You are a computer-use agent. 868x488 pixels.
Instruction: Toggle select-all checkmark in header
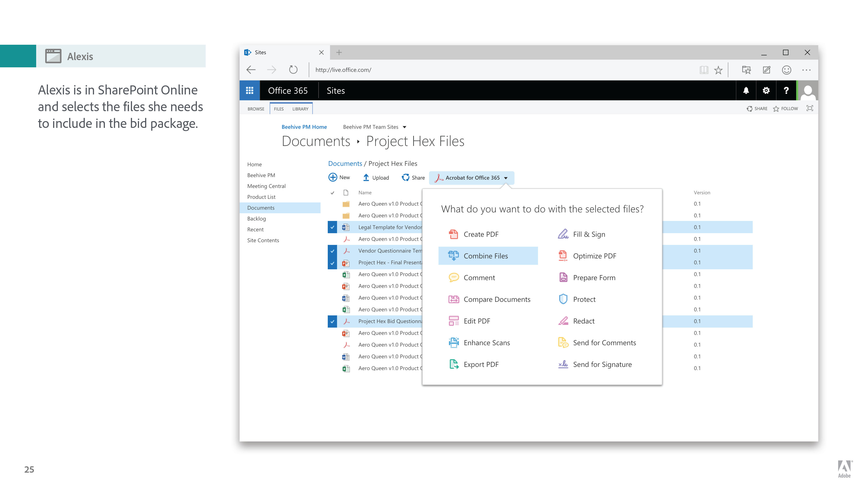pyautogui.click(x=332, y=193)
